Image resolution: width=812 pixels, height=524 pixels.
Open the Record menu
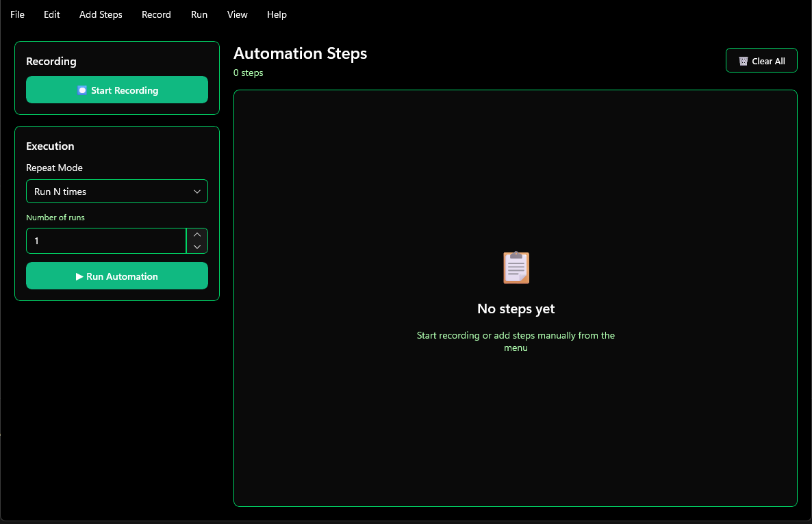[156, 14]
